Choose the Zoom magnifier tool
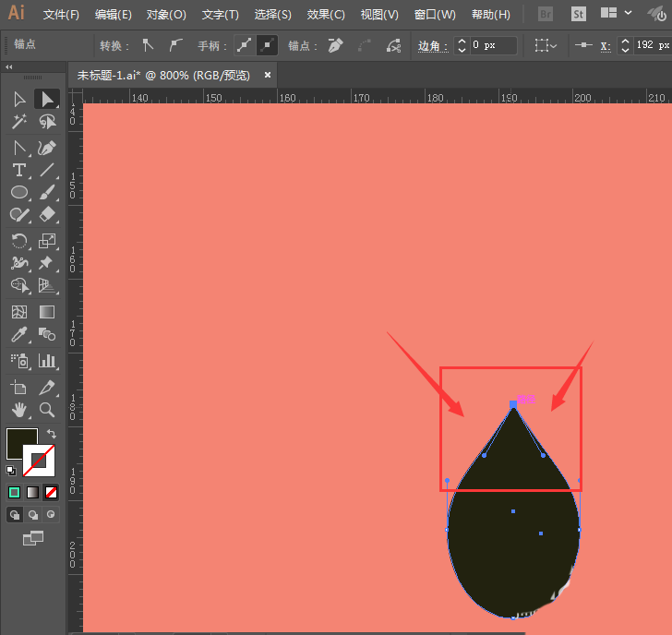 click(47, 410)
